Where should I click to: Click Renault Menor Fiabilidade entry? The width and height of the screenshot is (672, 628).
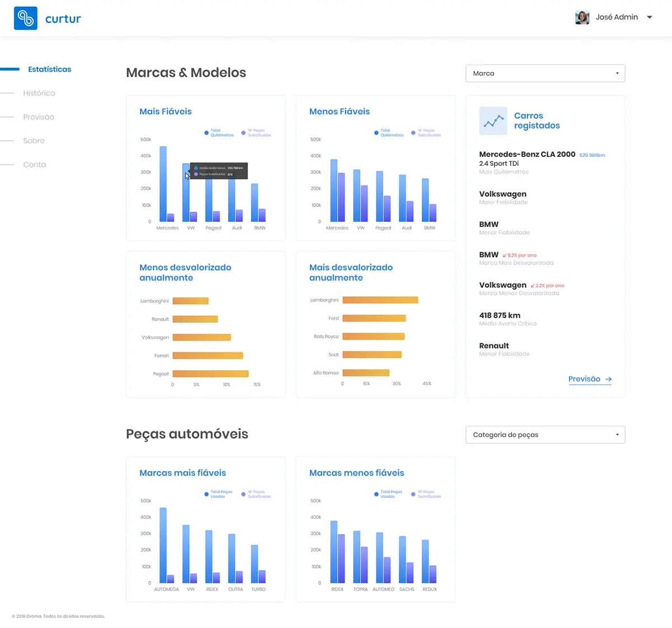tap(504, 349)
